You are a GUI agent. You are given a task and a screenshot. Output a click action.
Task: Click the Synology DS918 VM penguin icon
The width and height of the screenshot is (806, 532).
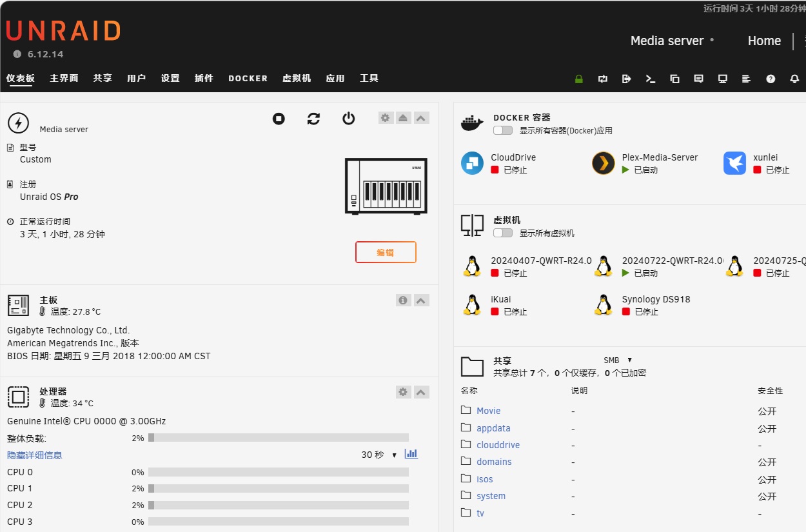coord(604,305)
